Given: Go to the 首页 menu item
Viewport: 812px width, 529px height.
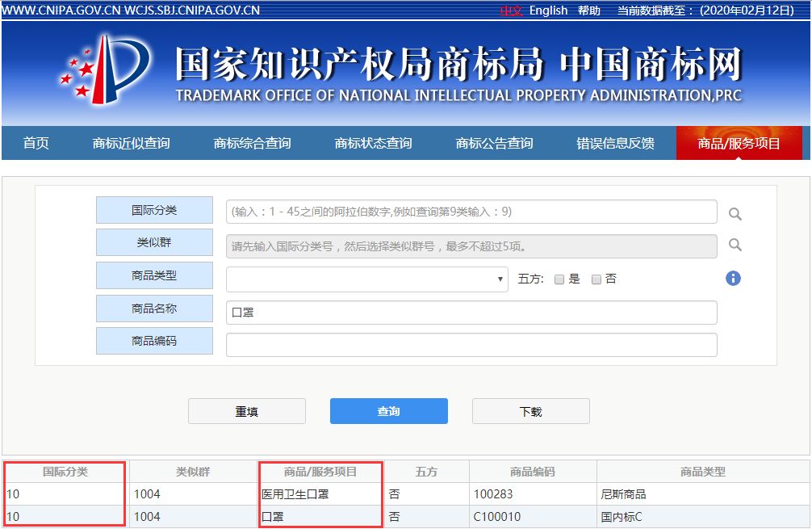Looking at the screenshot, I should tap(35, 142).
